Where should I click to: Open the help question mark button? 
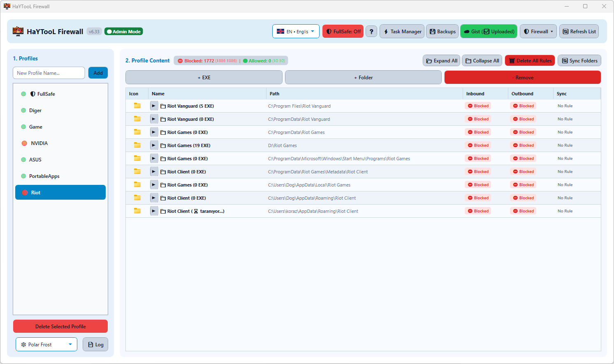371,32
